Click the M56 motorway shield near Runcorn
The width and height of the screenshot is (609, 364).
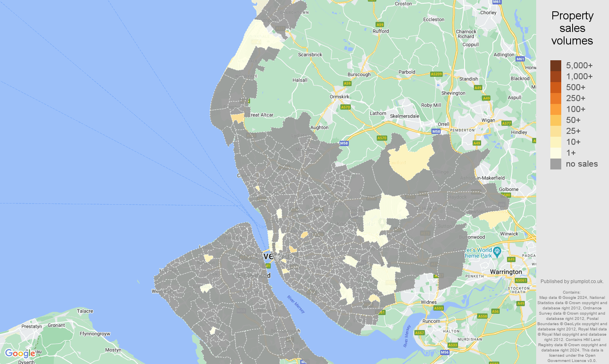445,352
